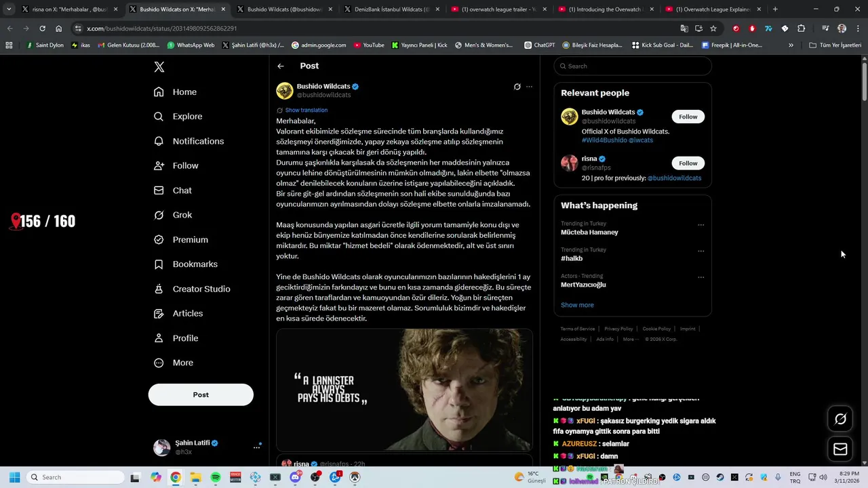Click the floating Grok button
Screen dimensions: 868x488
tap(840, 419)
